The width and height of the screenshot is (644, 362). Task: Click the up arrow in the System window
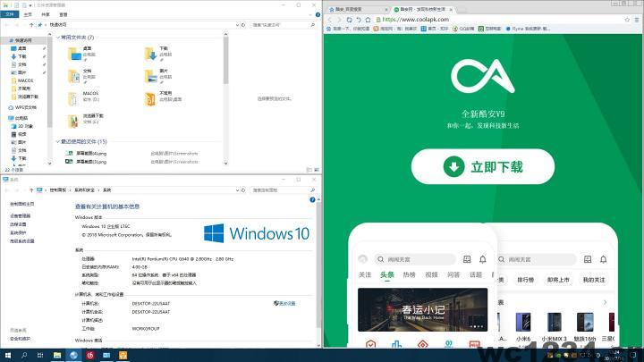pyautogui.click(x=31, y=190)
